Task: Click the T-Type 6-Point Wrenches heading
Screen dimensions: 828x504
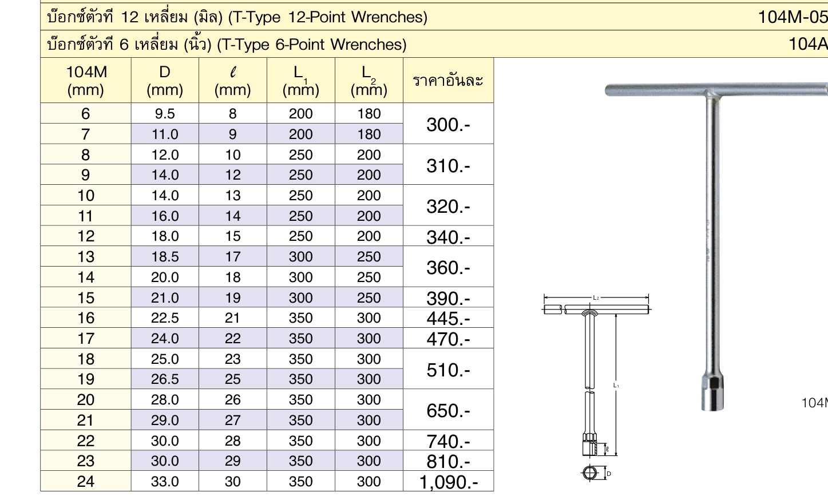Action: (227, 44)
